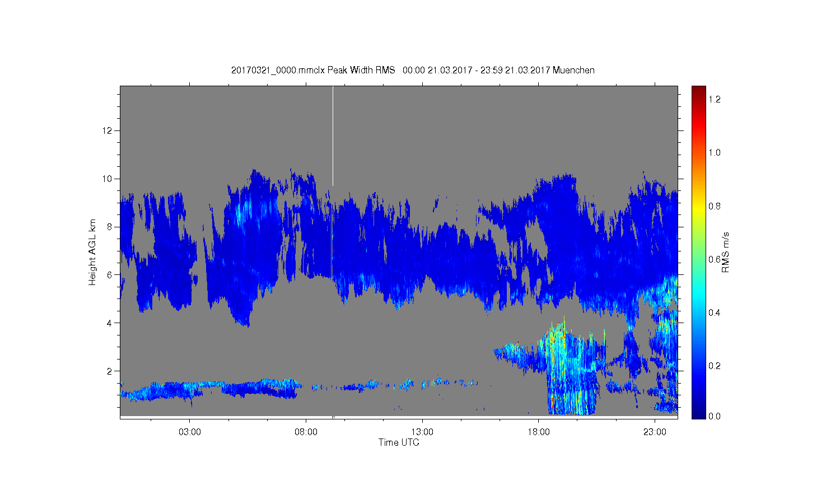Click the "08:00" time tick label
This screenshot has width=840, height=504.
tap(306, 432)
